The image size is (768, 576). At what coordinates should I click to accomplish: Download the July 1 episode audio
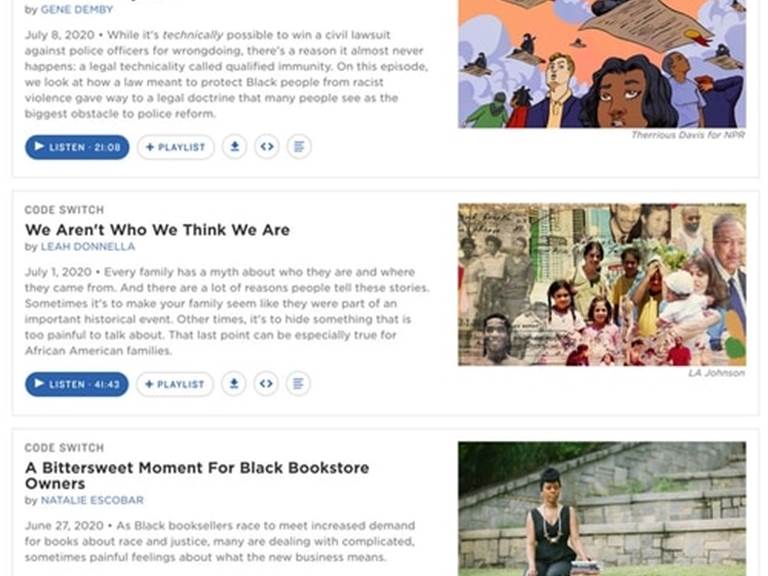(234, 384)
